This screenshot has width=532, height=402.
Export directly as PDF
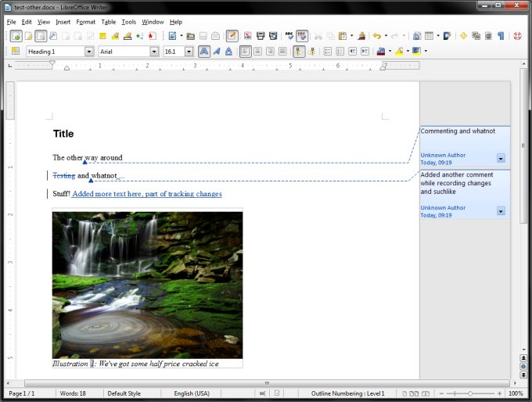coord(248,36)
